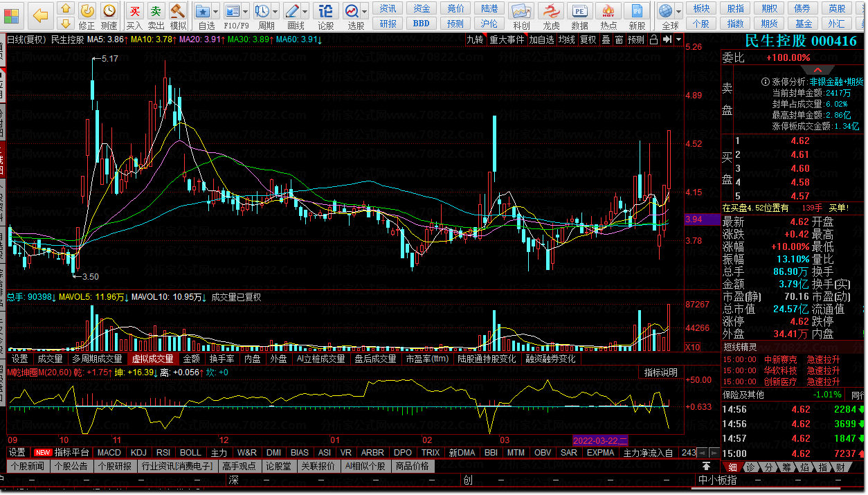The image size is (868, 495).
Task: Switch to the 换手率 turnover tab
Action: pyautogui.click(x=221, y=359)
